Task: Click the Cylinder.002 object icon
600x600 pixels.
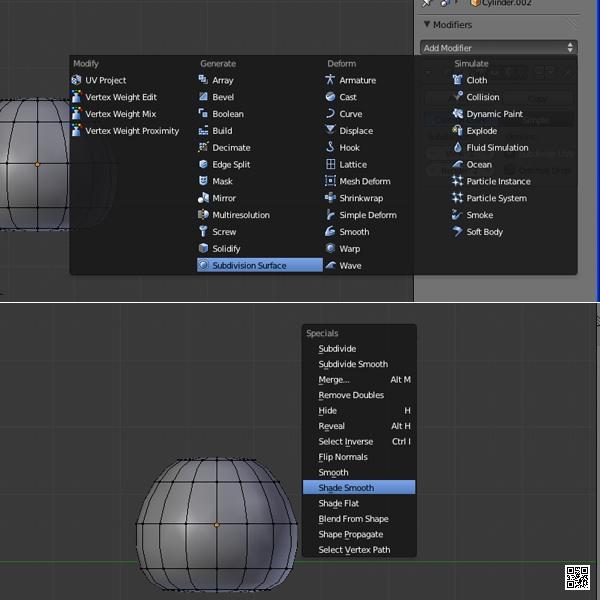Action: coord(475,4)
